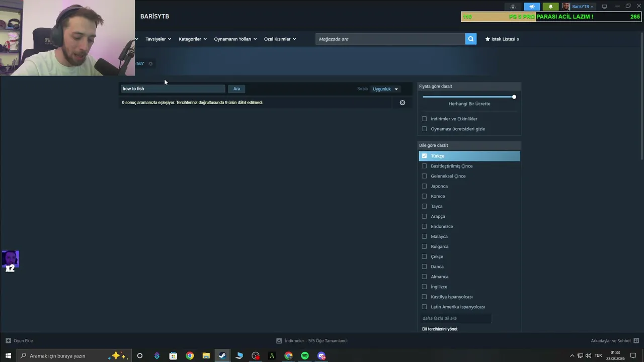
Task: Open Discord icon in the taskbar
Action: click(321, 356)
